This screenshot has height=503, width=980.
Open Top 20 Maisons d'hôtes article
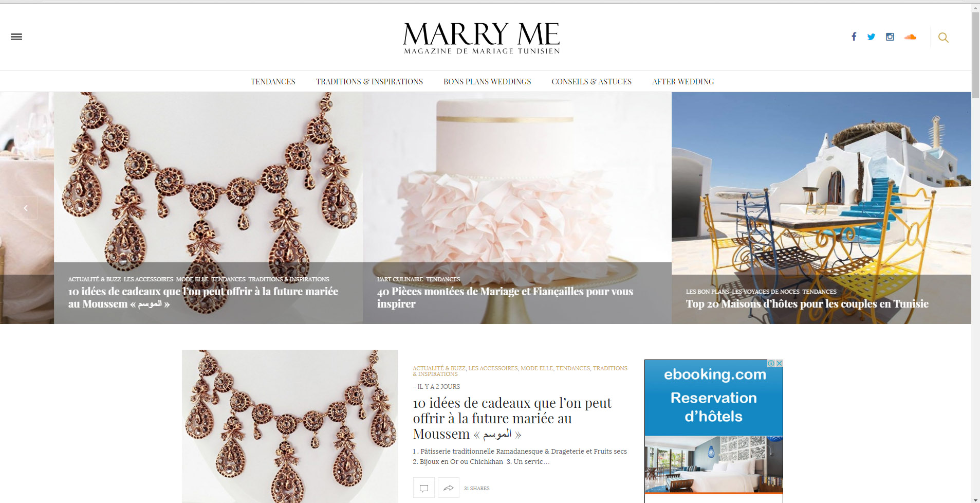click(807, 303)
